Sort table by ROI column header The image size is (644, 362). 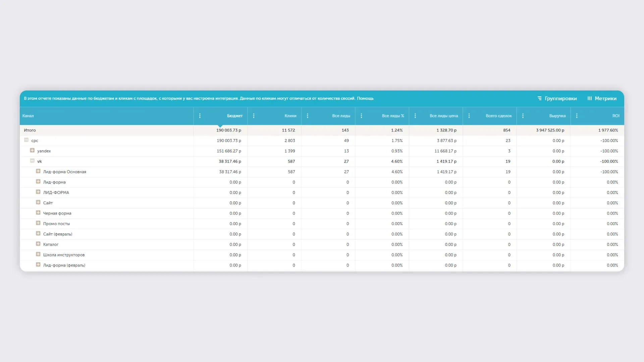pyautogui.click(x=615, y=116)
